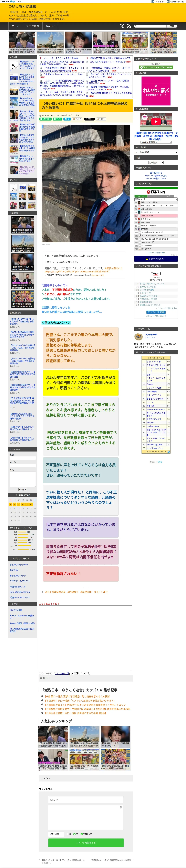
Task: Click the ついっちゃが速報 blog title in the header
Action: click(x=22, y=6)
